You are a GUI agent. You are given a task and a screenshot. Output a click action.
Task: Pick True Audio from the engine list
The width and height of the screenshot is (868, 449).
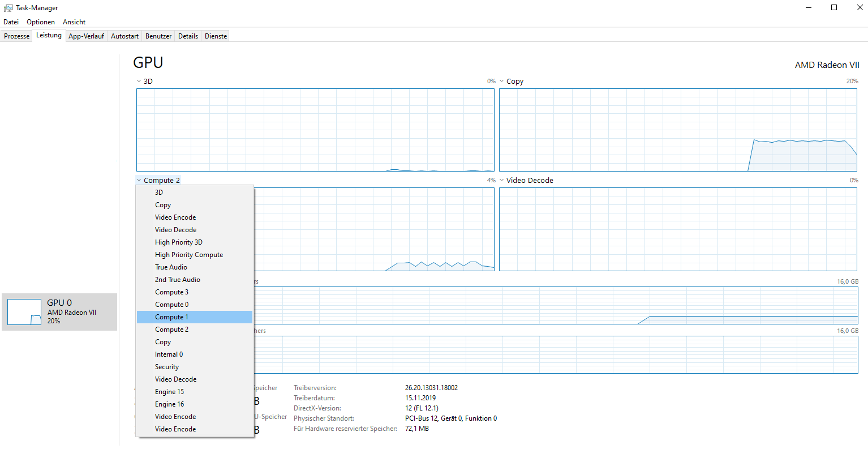coord(195,267)
